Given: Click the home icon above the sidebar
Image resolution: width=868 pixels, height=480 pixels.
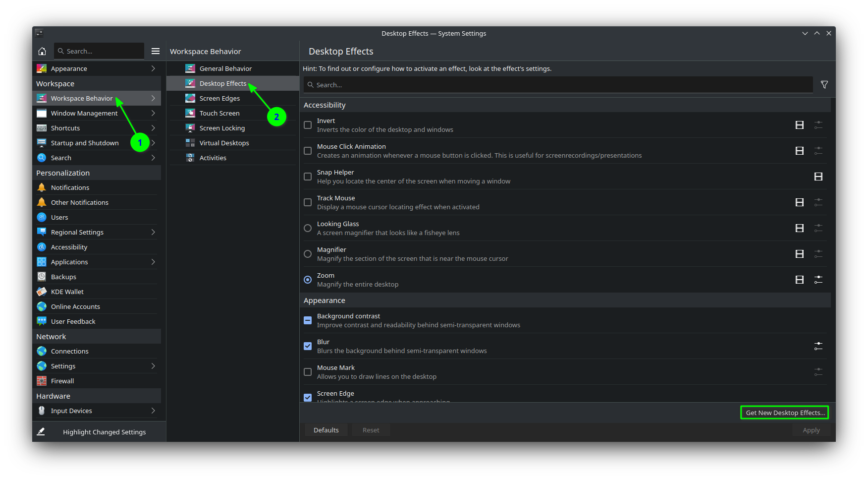Looking at the screenshot, I should tap(42, 51).
